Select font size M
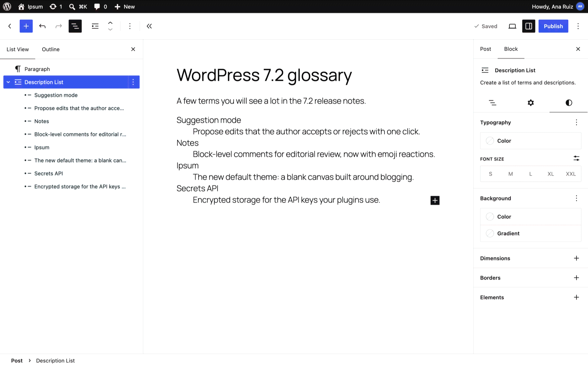Viewport: 588px width, 367px height. coord(510,174)
